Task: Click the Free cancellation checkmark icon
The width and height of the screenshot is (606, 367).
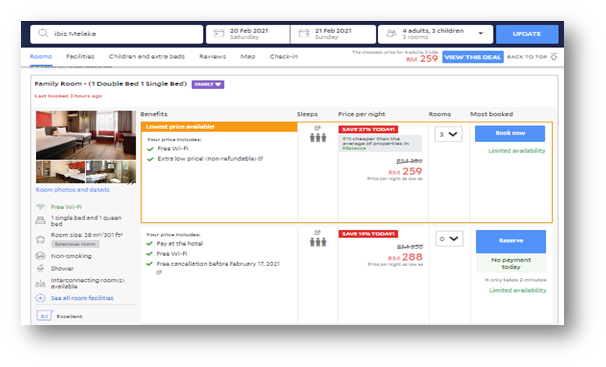Action: pos(150,264)
